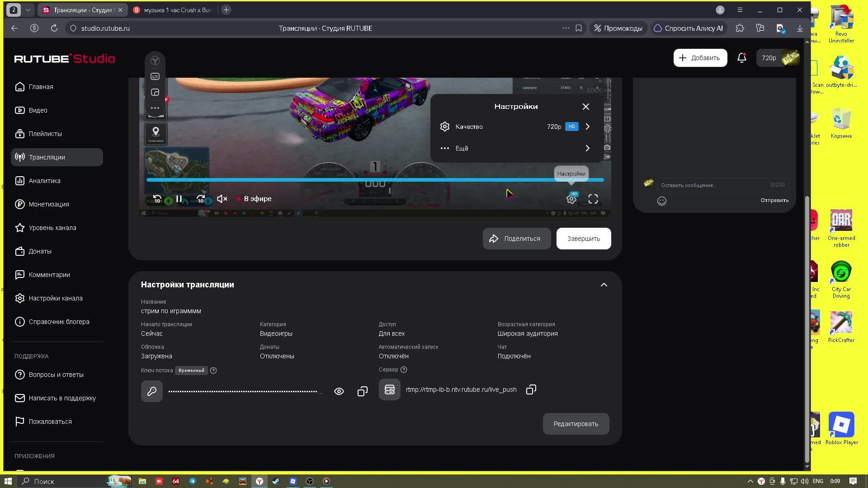The height and width of the screenshot is (488, 868).
Task: Open Windows Start menu
Action: click(8, 481)
